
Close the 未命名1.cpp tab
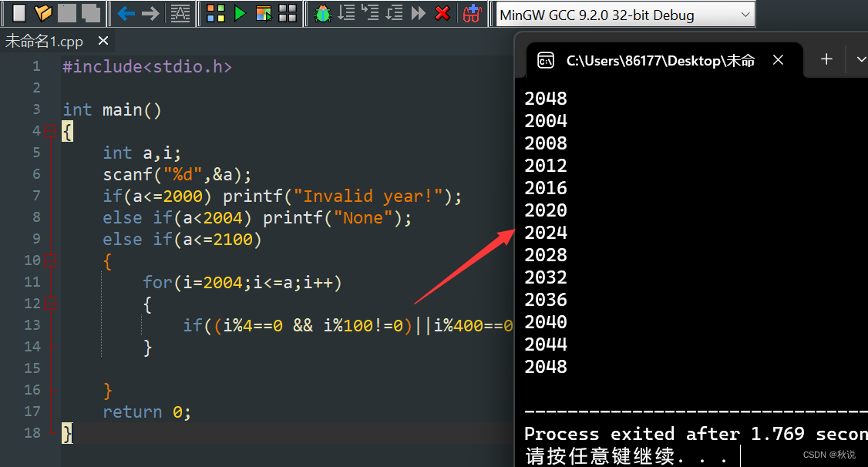tap(103, 40)
